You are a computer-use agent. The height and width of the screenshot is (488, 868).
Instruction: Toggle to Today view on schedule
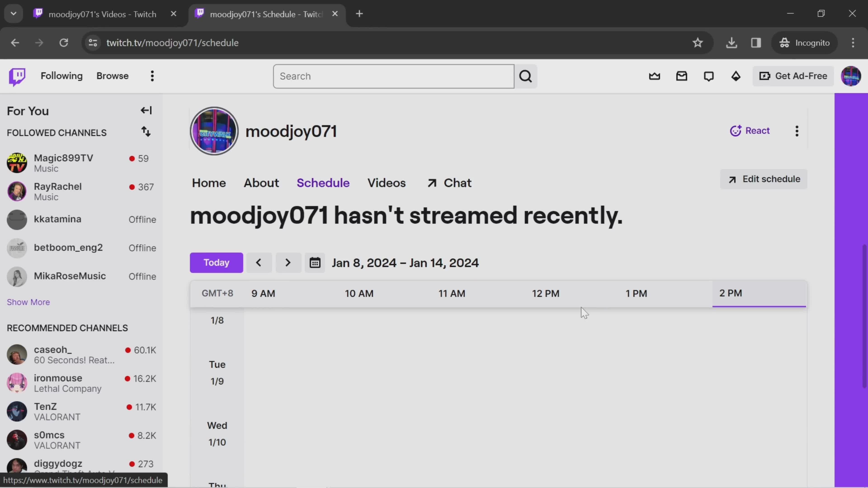pyautogui.click(x=216, y=262)
